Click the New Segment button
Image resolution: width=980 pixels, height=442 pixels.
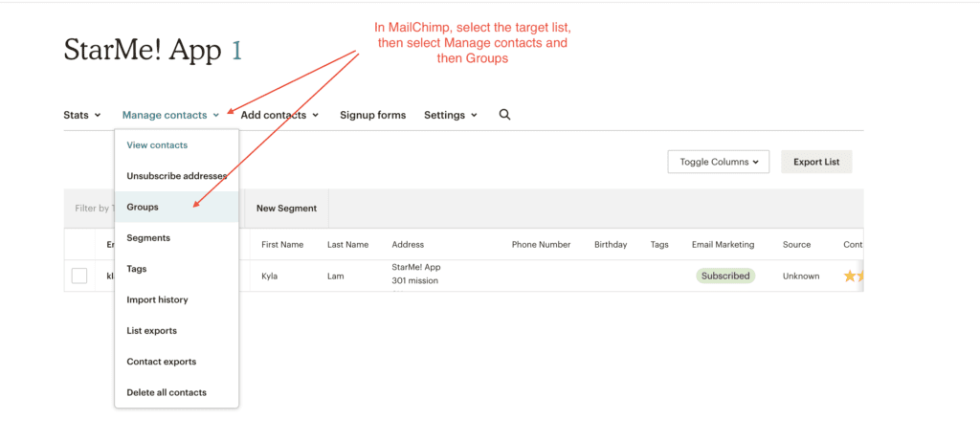tap(286, 209)
